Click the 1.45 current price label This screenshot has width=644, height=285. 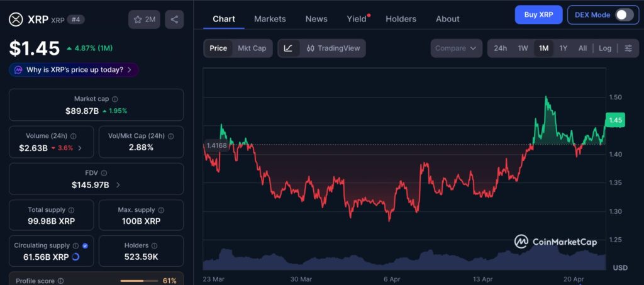point(615,120)
